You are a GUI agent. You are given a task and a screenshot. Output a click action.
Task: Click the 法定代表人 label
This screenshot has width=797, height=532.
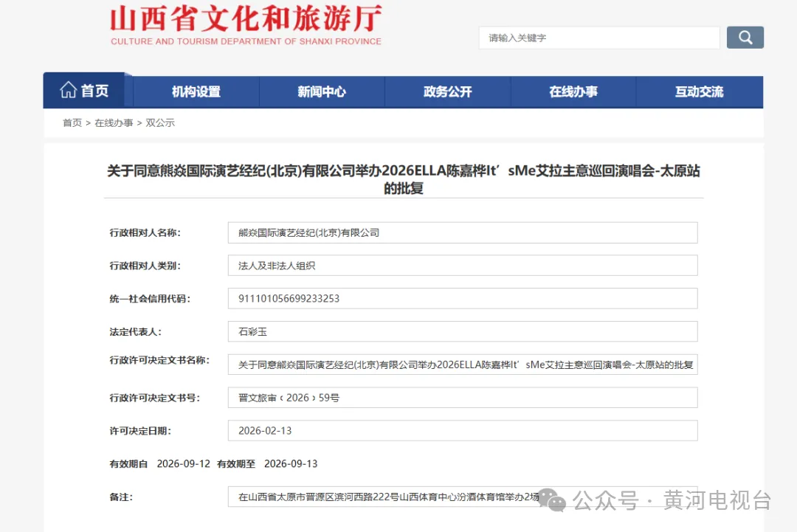click(136, 332)
